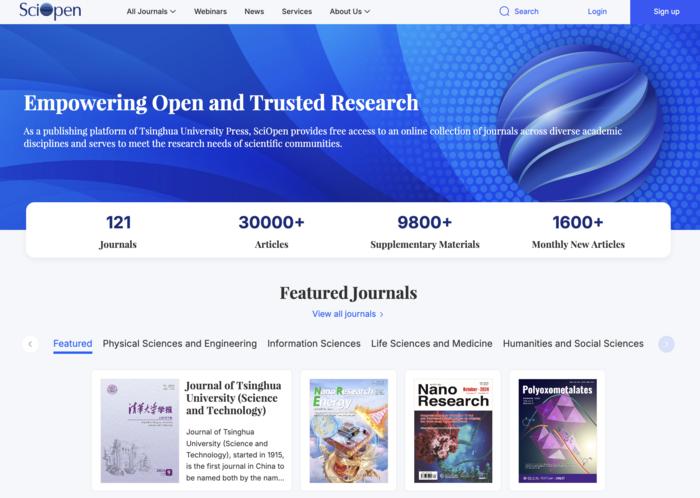700x498 pixels.
Task: Click the 9800+ Supplementary Materials statistic
Action: [x=425, y=231]
